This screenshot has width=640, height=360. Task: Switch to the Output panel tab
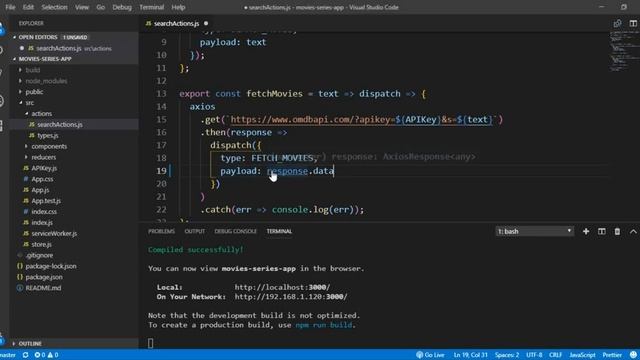[x=194, y=231]
